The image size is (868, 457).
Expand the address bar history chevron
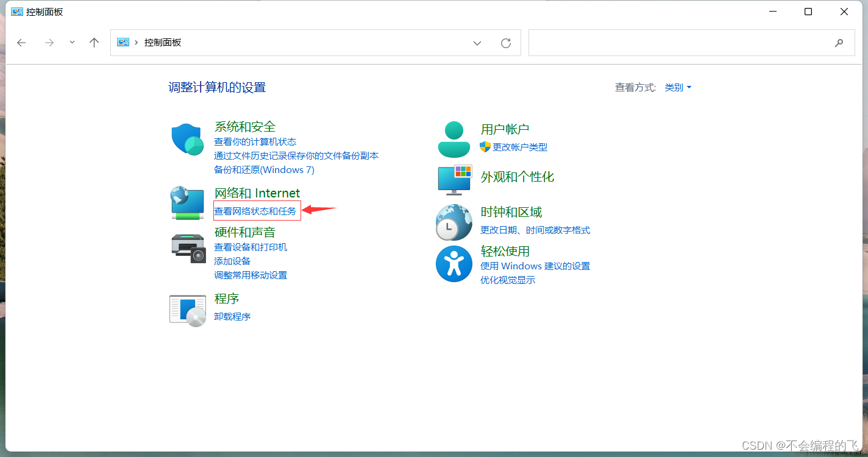[x=477, y=43]
